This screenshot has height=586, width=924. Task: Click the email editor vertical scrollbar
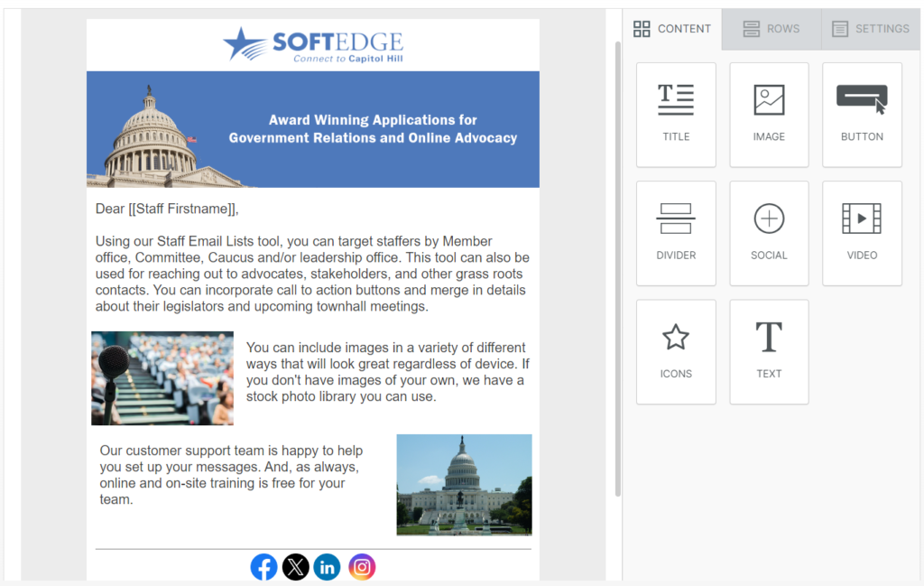(617, 269)
